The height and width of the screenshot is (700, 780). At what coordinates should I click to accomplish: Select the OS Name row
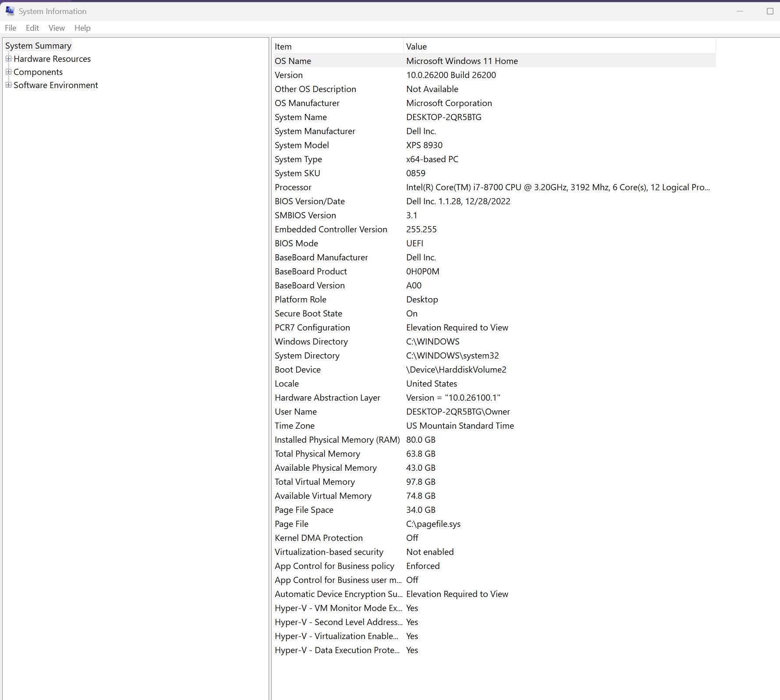(x=494, y=61)
